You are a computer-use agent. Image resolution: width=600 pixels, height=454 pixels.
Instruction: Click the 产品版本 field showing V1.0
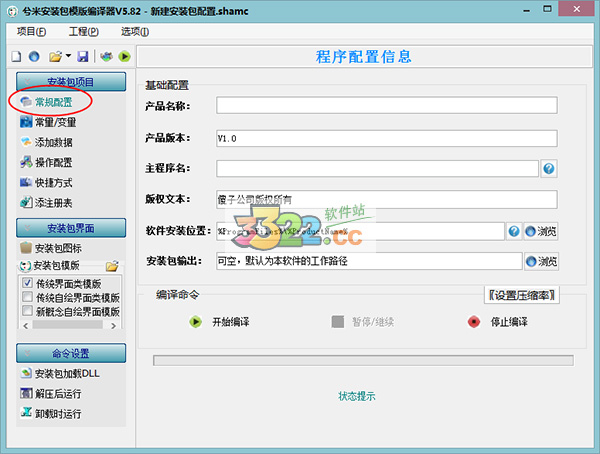click(386, 138)
